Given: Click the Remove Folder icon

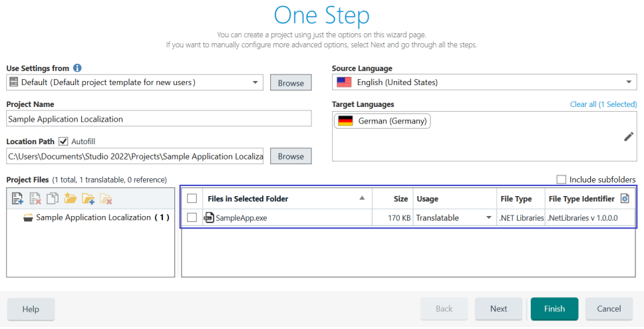Looking at the screenshot, I should [x=106, y=199].
